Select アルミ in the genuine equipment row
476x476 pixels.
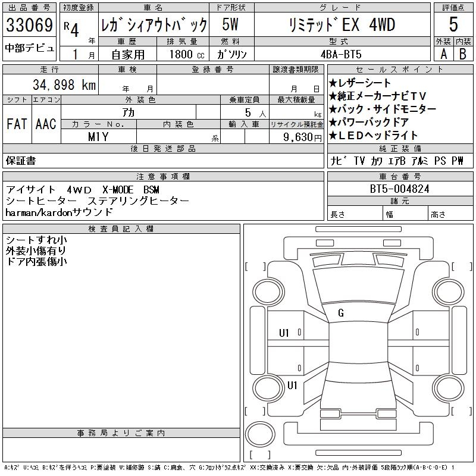click(x=420, y=161)
